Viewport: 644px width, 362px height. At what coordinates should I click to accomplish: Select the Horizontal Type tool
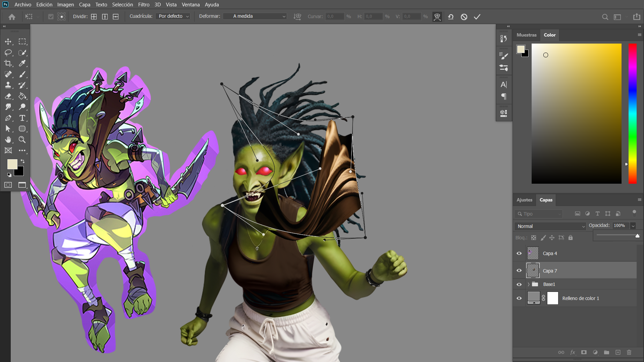pos(22,118)
